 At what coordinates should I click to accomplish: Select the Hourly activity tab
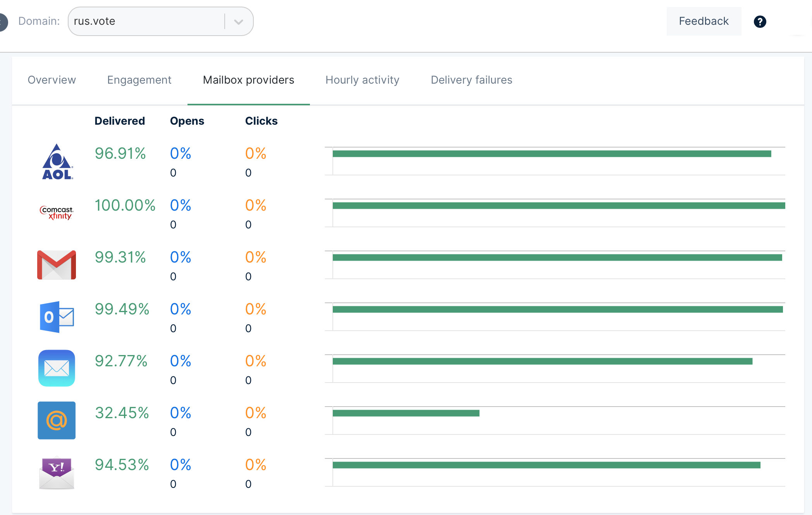[x=362, y=80]
